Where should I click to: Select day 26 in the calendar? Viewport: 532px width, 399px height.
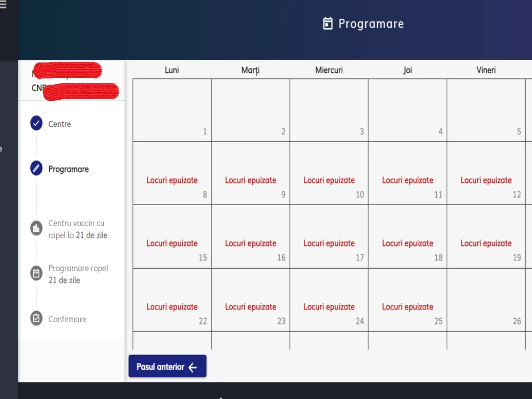pos(486,300)
